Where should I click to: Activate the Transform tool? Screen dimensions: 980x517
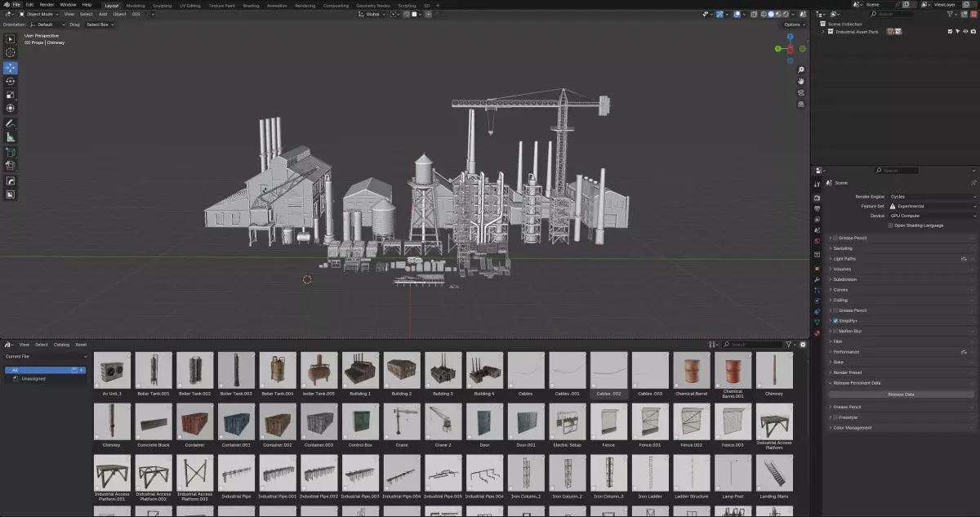click(x=11, y=108)
